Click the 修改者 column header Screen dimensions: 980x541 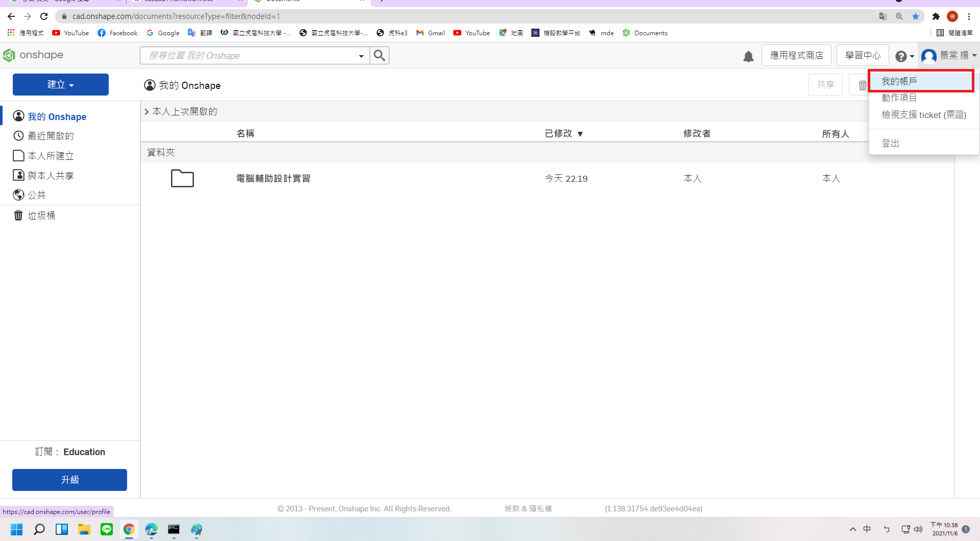[697, 133]
